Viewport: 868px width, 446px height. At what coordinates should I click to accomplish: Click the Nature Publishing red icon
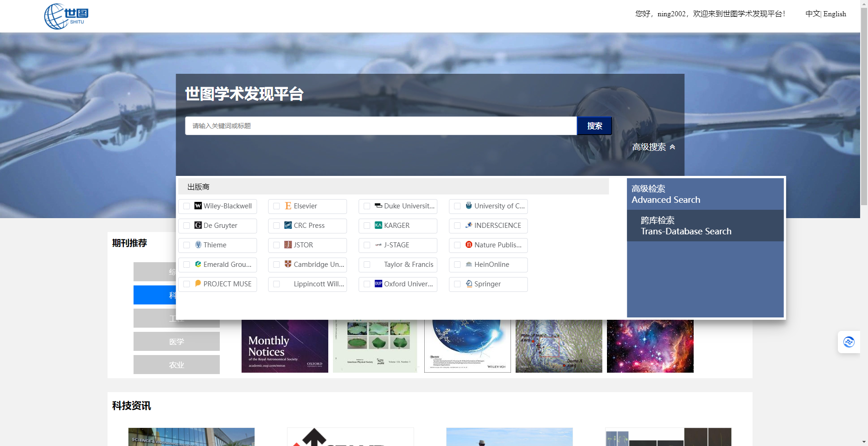click(x=469, y=245)
